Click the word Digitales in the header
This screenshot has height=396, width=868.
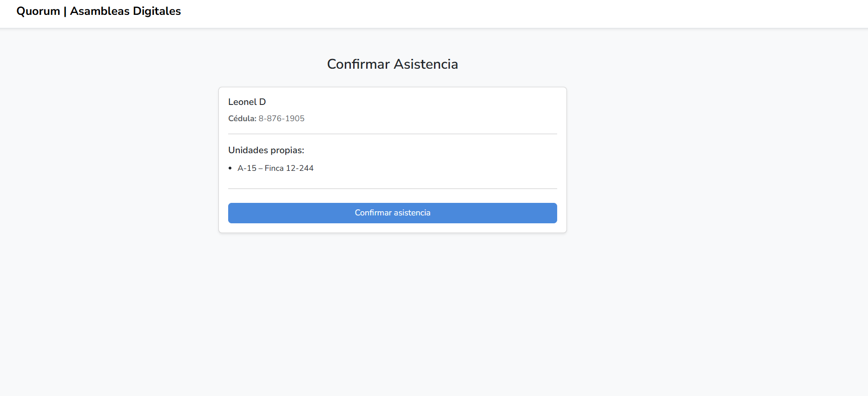click(157, 11)
